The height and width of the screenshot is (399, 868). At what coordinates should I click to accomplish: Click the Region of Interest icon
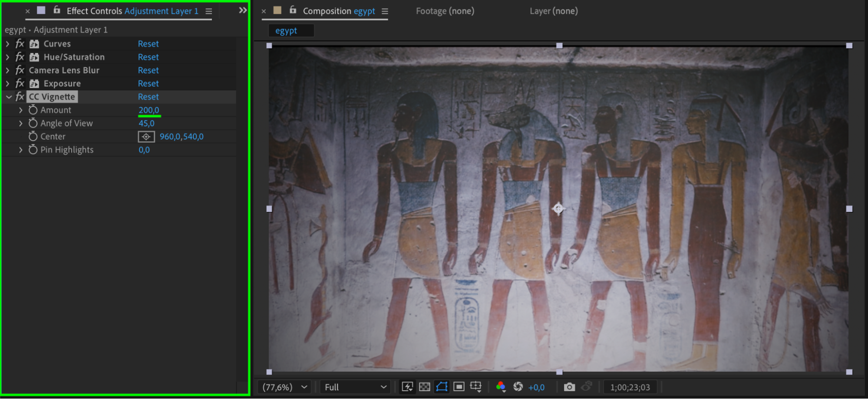pyautogui.click(x=459, y=387)
